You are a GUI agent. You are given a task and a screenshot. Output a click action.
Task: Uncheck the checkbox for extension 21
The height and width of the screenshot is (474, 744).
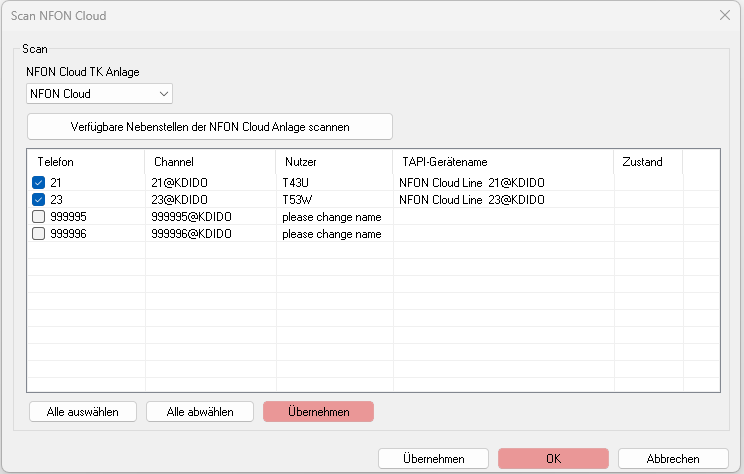(x=39, y=183)
